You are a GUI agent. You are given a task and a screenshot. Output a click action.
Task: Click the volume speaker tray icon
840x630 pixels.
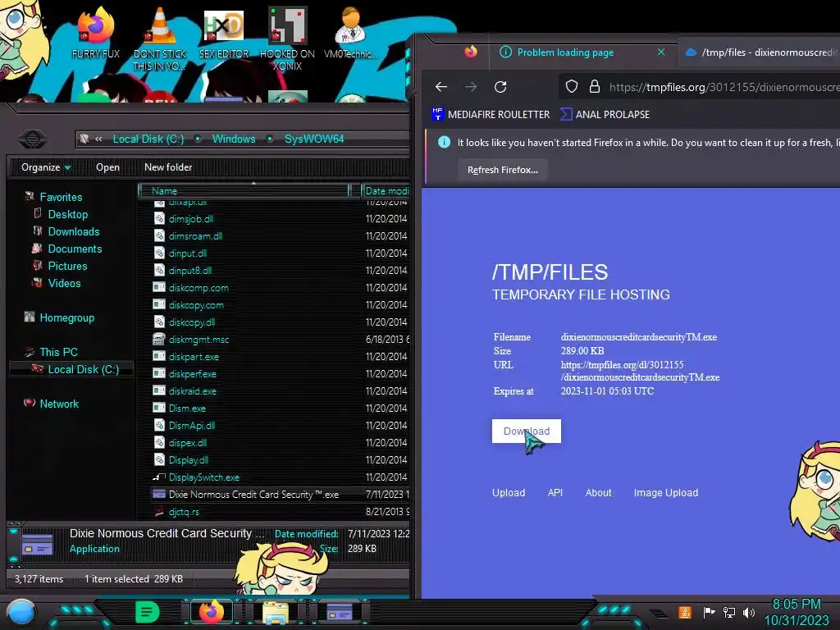(x=749, y=612)
